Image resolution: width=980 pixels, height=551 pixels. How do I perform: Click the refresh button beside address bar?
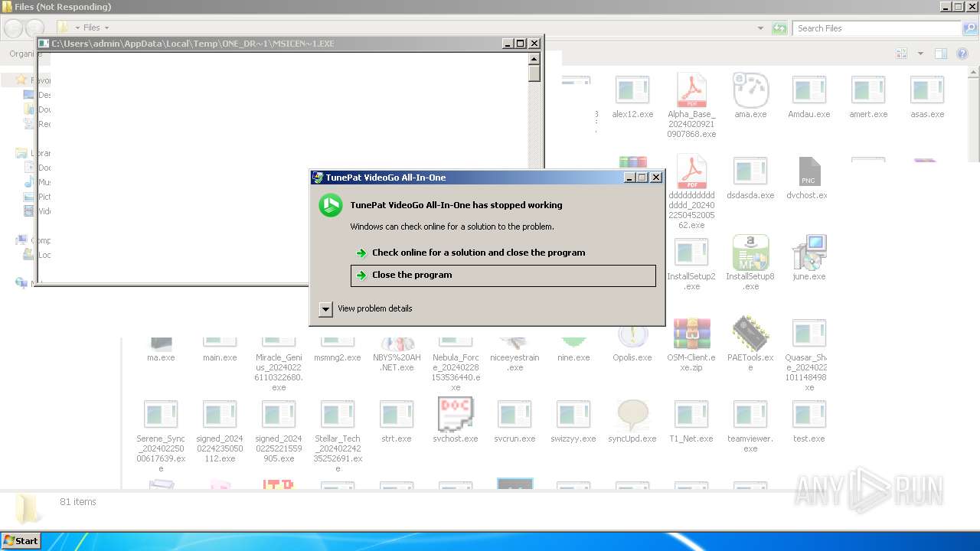click(779, 28)
